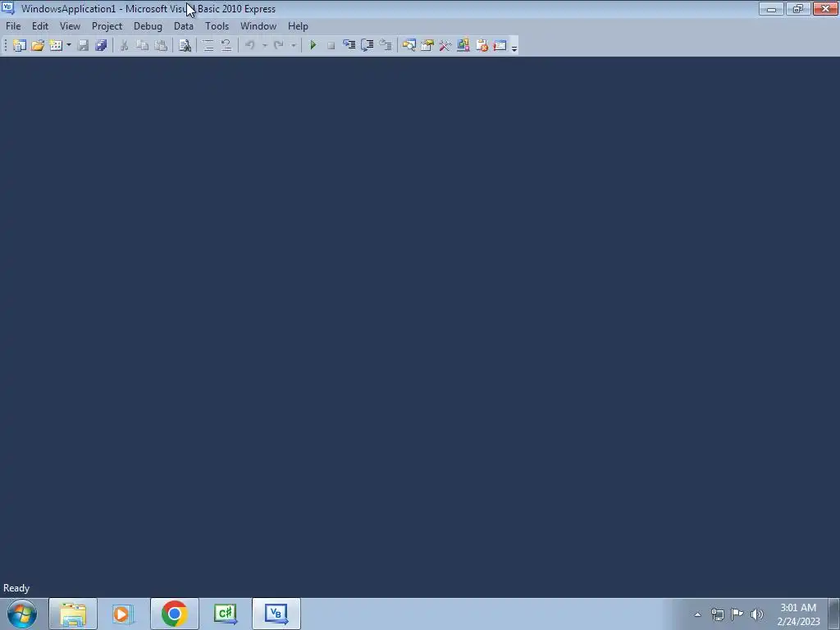Open Solution Explorer via toolbar icon
This screenshot has width=840, height=630.
tap(409, 46)
